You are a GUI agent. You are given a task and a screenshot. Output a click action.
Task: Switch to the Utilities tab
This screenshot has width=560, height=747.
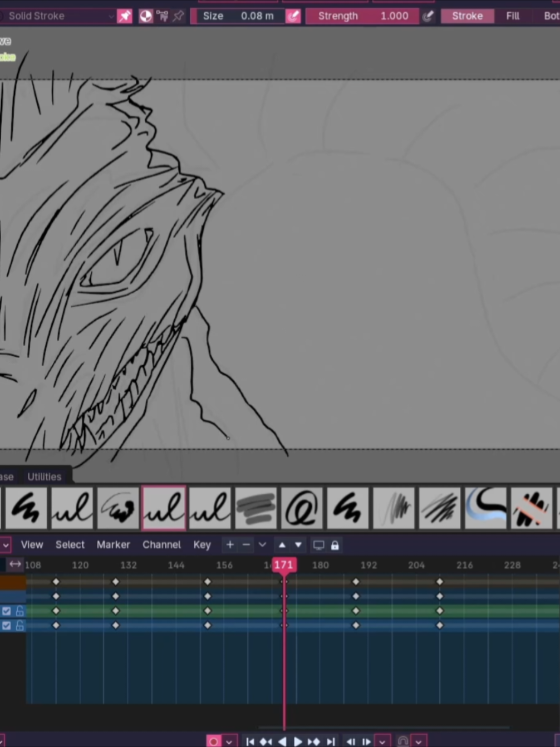(x=45, y=477)
